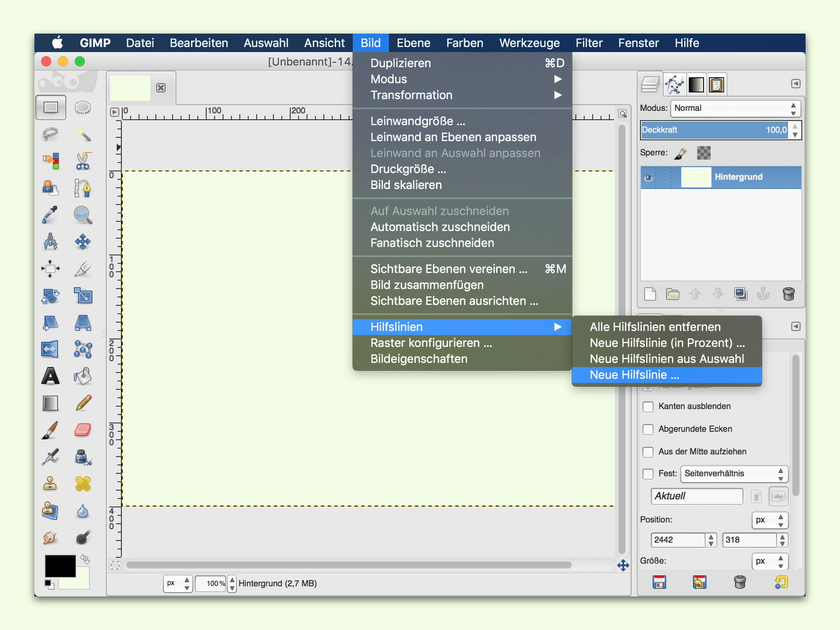Select the Flip tool
The image size is (840, 630).
[x=50, y=349]
